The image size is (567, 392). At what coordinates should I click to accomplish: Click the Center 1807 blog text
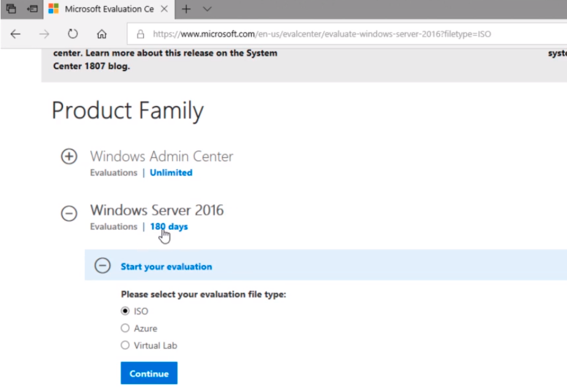point(91,66)
